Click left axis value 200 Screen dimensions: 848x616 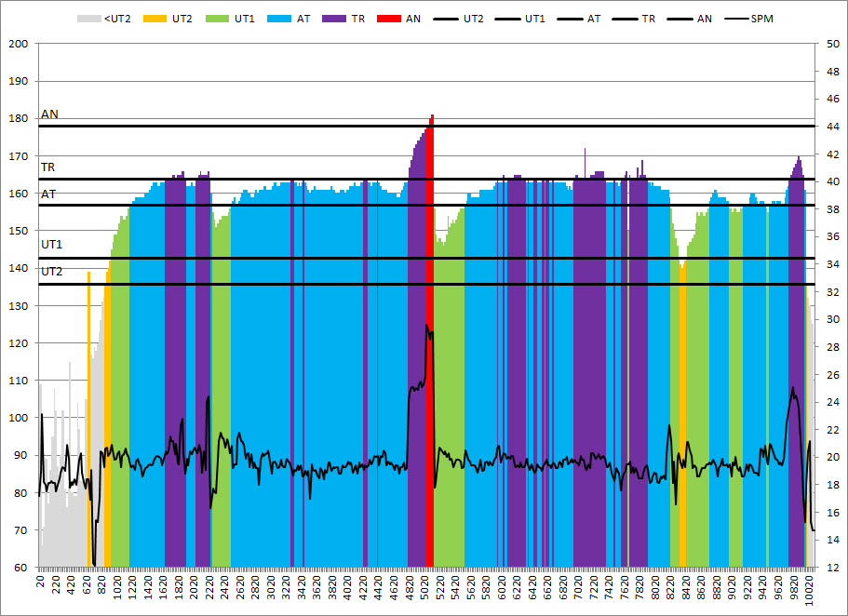coord(19,44)
